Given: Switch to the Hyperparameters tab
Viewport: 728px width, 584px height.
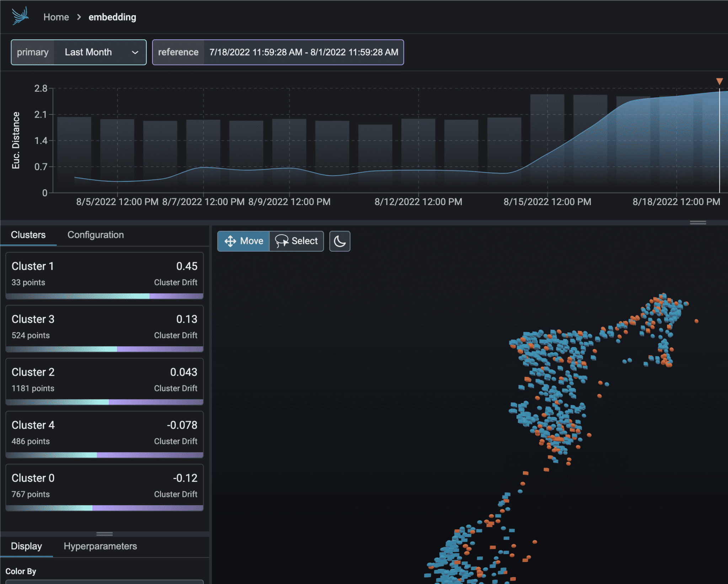Looking at the screenshot, I should [100, 546].
